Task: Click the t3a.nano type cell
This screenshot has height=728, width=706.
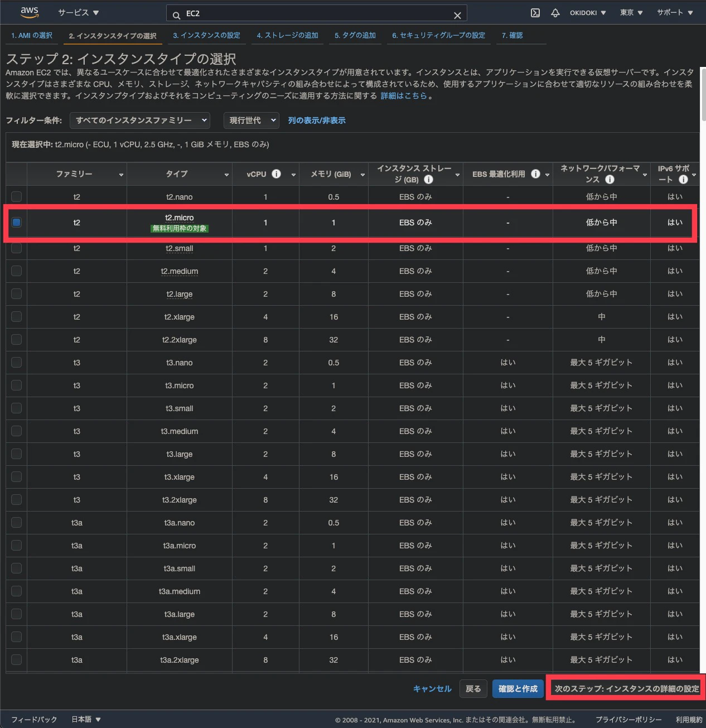Action: click(180, 523)
